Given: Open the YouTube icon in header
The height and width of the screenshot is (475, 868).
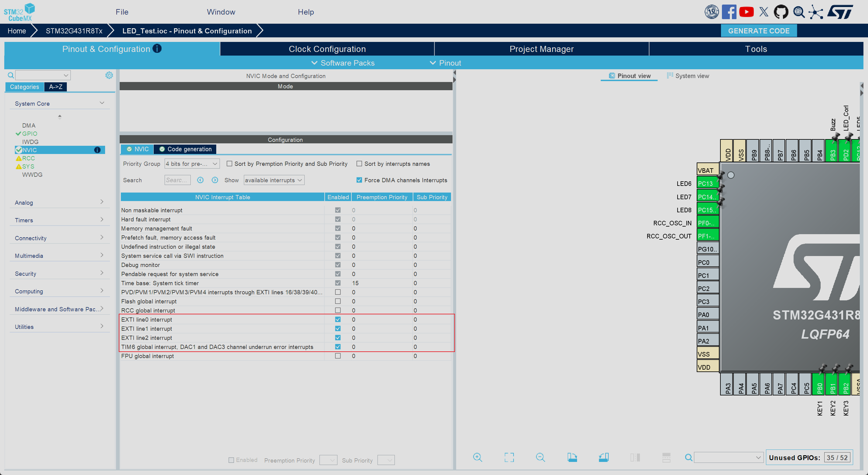Looking at the screenshot, I should [x=746, y=12].
